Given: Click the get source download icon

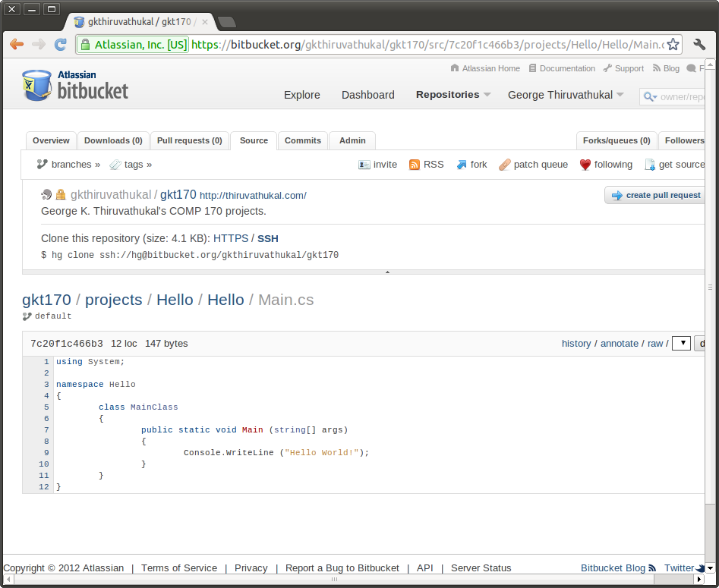Looking at the screenshot, I should pyautogui.click(x=650, y=165).
